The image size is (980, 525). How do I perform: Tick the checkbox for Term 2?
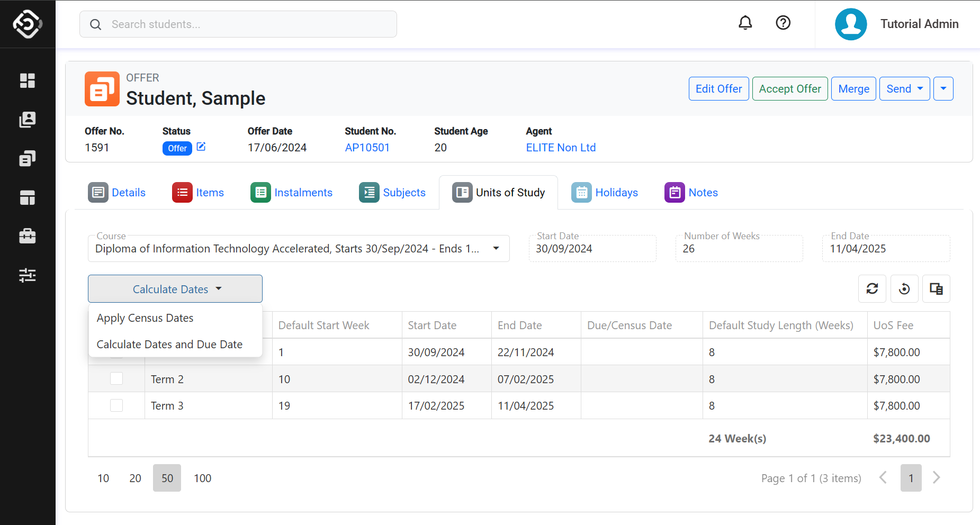(x=116, y=379)
